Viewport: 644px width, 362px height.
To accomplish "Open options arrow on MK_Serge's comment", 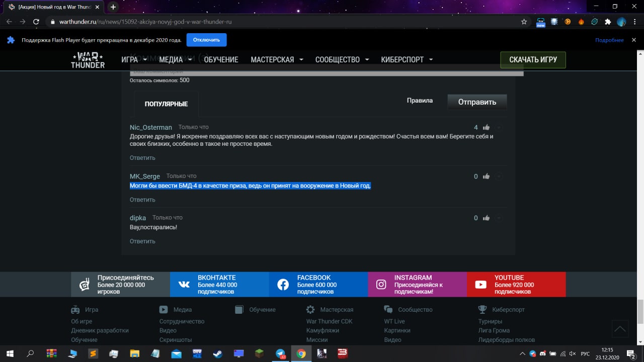I will coord(499,176).
